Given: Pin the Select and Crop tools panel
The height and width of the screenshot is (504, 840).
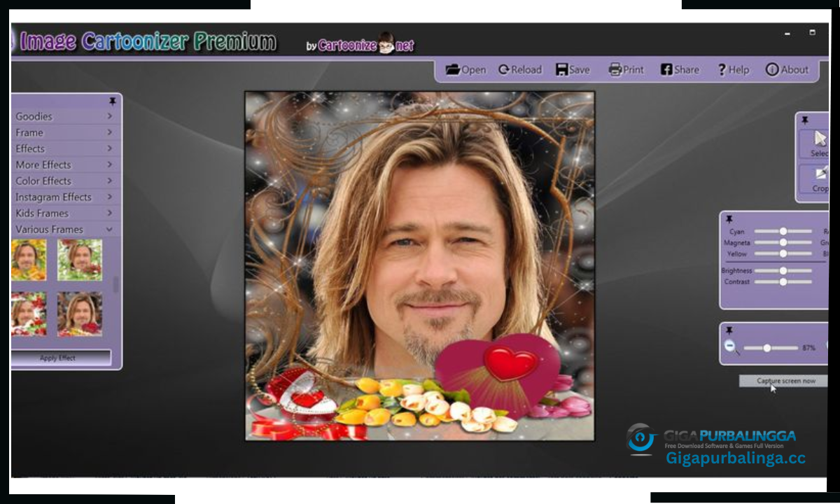Looking at the screenshot, I should pos(804,120).
